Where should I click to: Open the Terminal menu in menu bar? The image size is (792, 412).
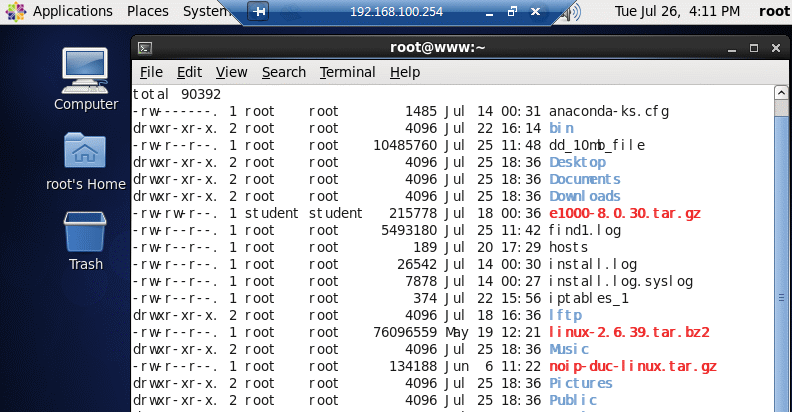(347, 72)
